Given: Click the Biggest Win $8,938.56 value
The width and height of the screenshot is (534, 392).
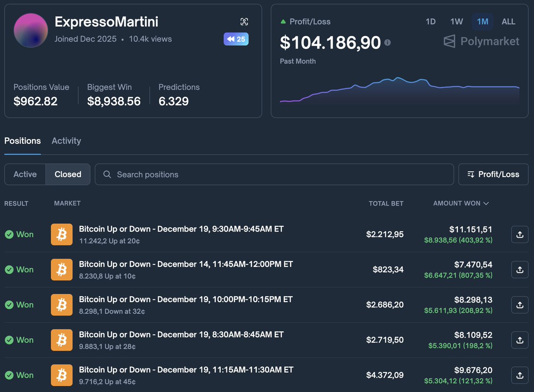Looking at the screenshot, I should click(x=114, y=101).
